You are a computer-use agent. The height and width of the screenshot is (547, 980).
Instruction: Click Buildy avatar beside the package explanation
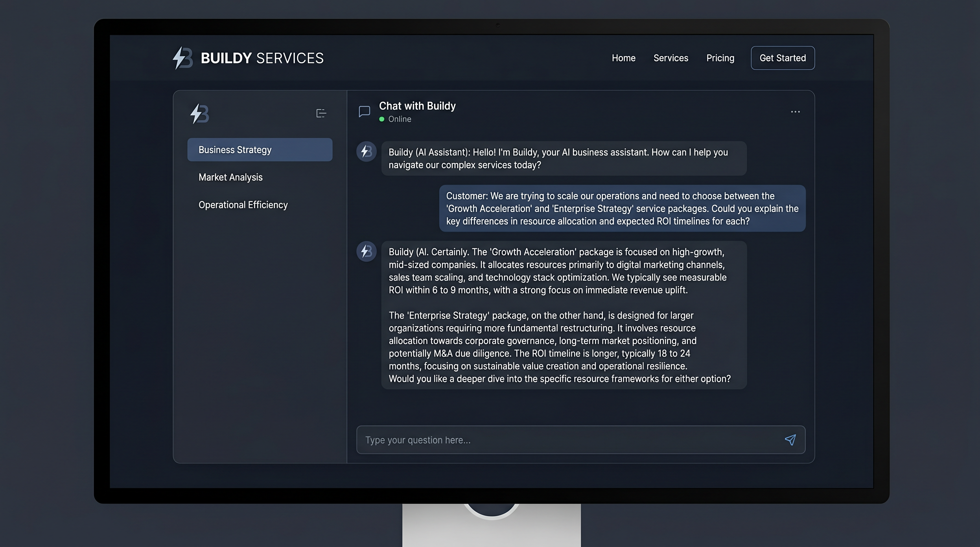tap(366, 251)
